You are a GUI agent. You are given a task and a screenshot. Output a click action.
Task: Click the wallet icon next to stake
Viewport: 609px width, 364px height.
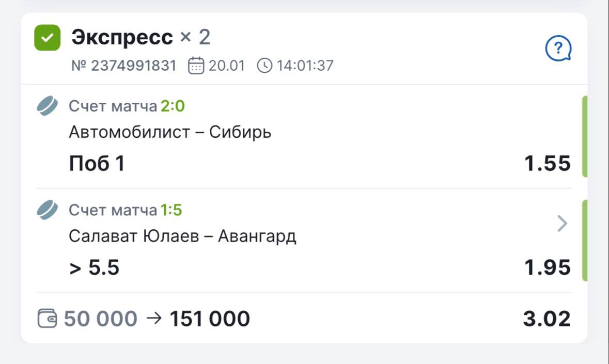(47, 319)
